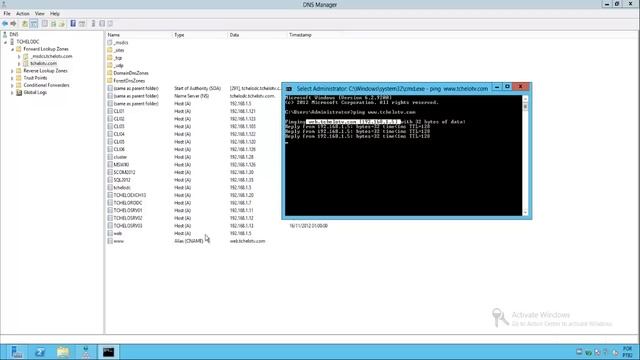Collapse Forward Lookup Zones node
This screenshot has height=360, width=640.
(13, 49)
